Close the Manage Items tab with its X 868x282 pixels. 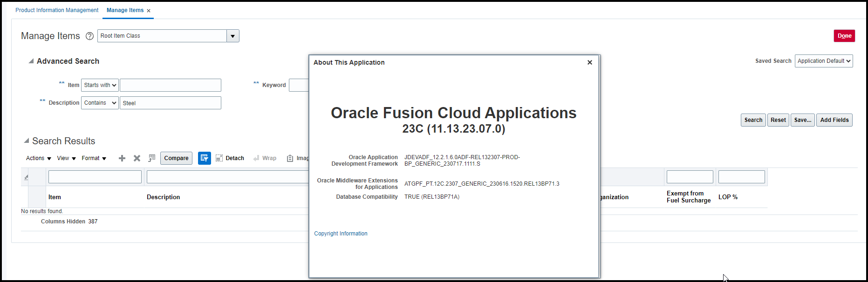[149, 11]
